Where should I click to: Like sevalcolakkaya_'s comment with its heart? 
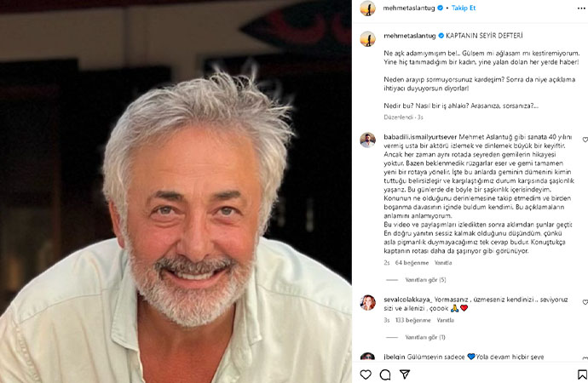tap(585, 302)
